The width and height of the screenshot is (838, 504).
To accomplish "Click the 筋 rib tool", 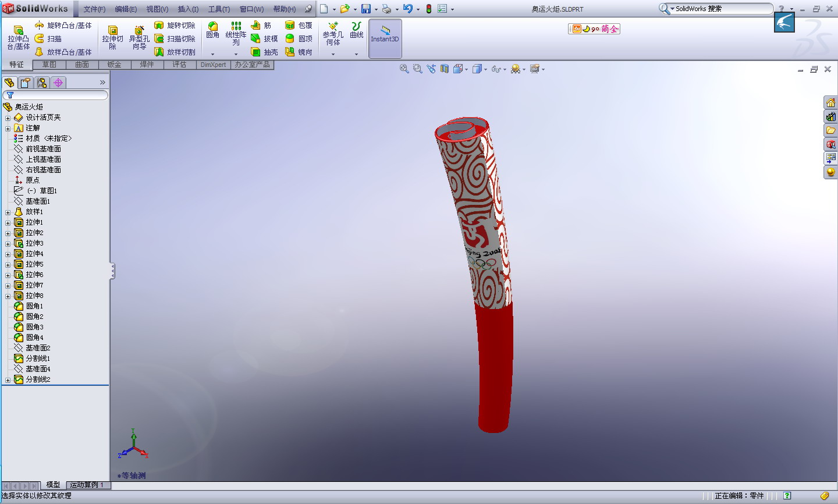I will pos(261,26).
